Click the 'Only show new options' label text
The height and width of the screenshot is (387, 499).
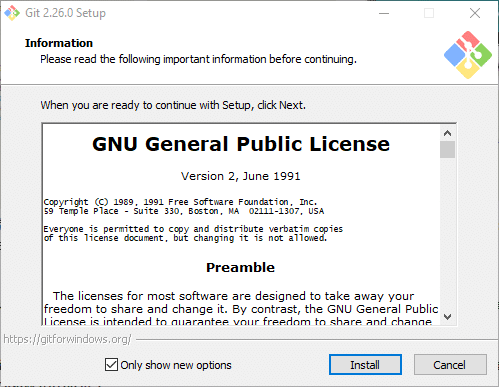tap(176, 365)
